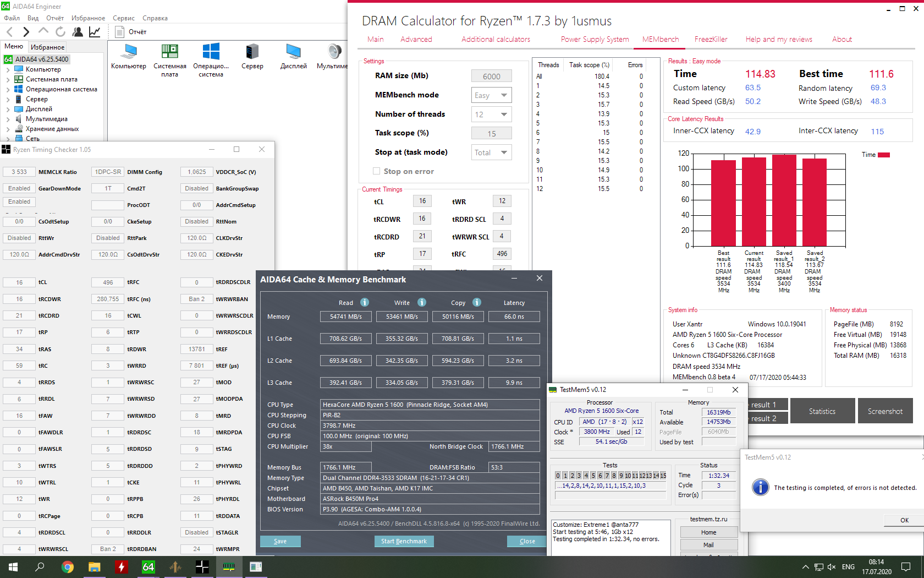Open the FreezKiller tab
Image resolution: width=924 pixels, height=578 pixels.
click(x=711, y=39)
